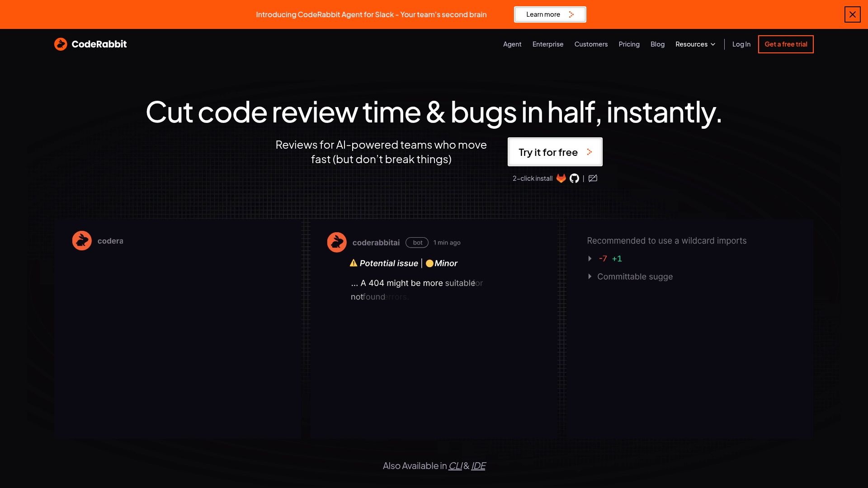Click the 1 min ago timestamp
Screen dimensions: 868x488
(x=447, y=243)
